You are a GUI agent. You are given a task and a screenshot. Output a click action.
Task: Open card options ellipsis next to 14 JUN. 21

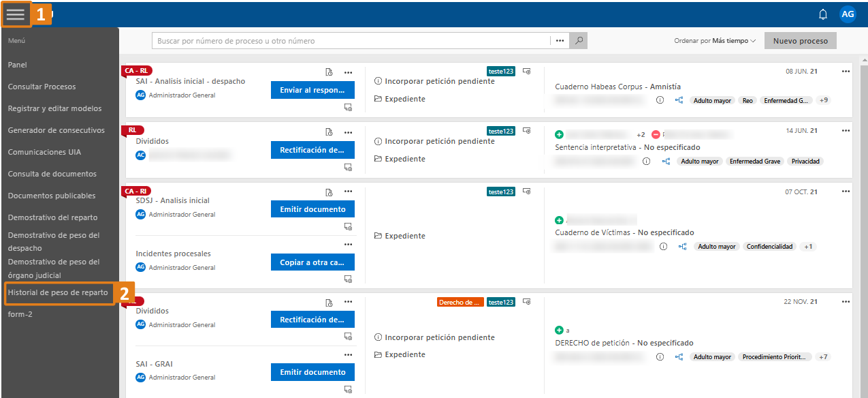pyautogui.click(x=846, y=131)
